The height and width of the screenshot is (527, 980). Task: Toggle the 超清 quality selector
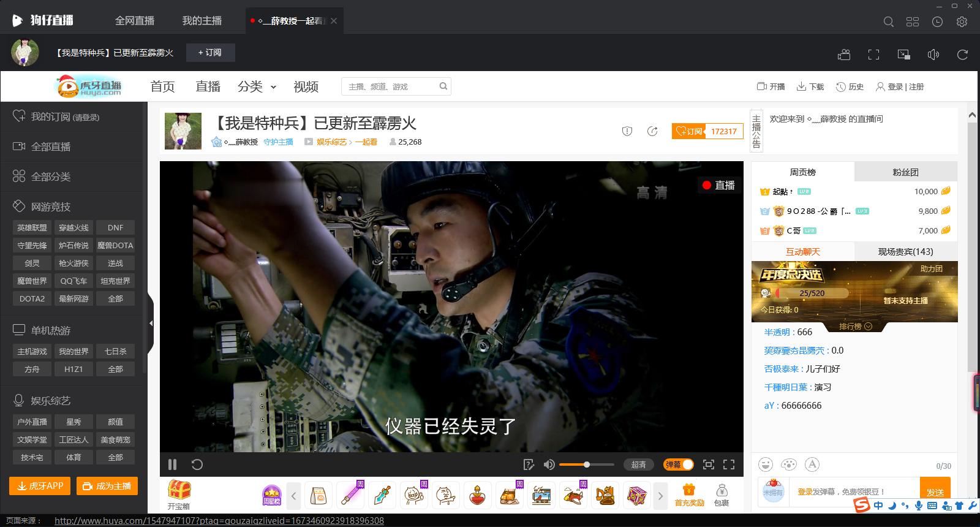pos(638,464)
